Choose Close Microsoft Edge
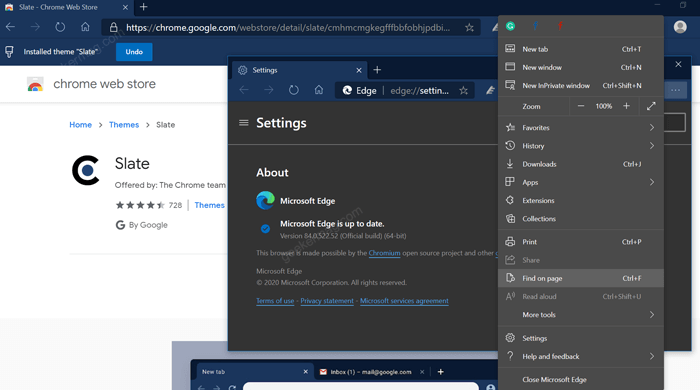Viewport: 700px width, 390px height. [580, 380]
